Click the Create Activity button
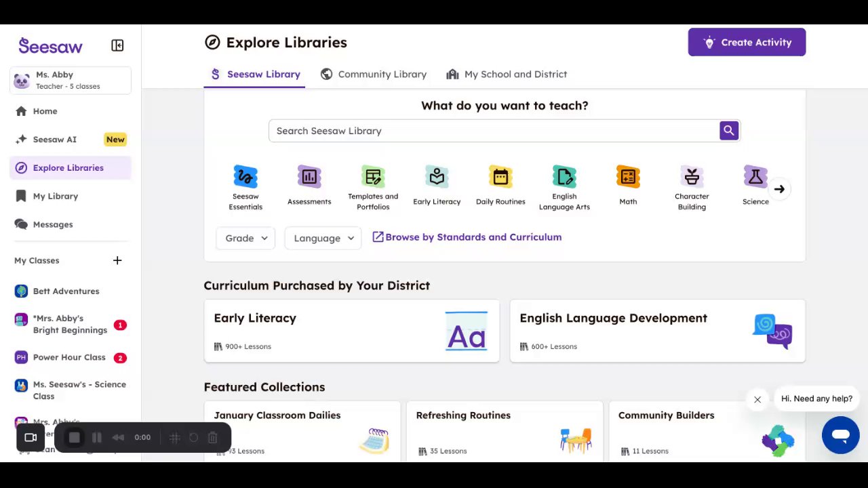The image size is (868, 488). click(x=747, y=42)
